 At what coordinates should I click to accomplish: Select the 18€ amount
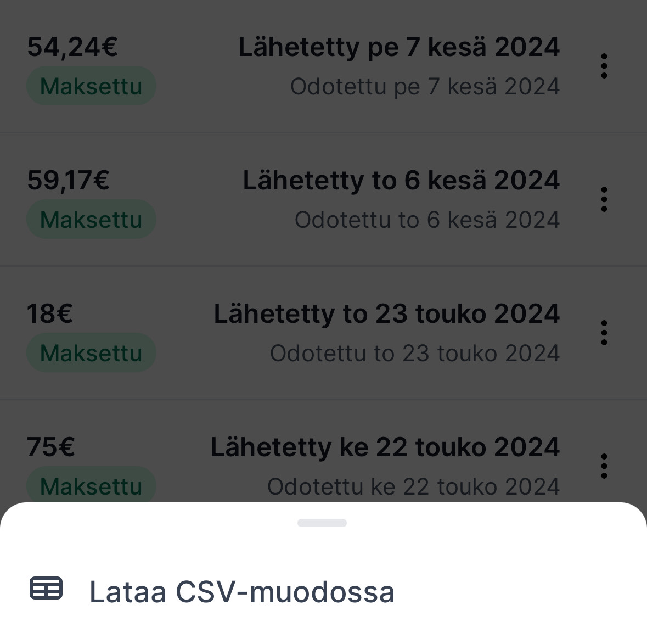[49, 313]
